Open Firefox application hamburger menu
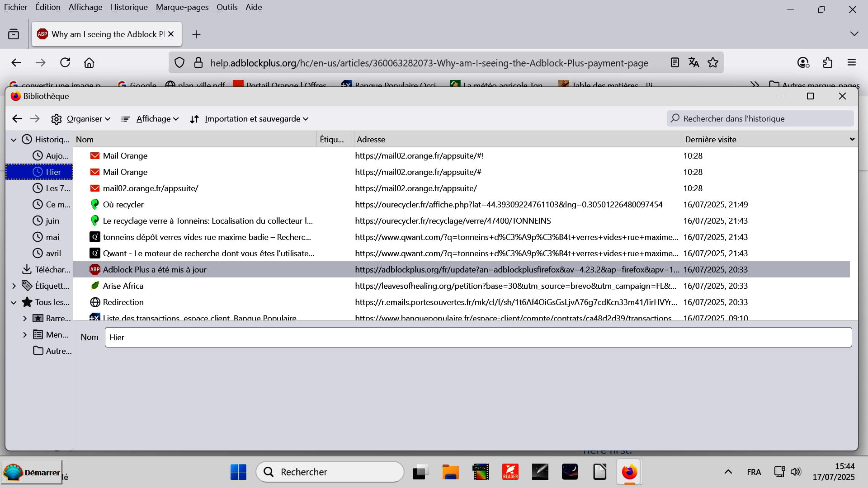 [x=852, y=63]
